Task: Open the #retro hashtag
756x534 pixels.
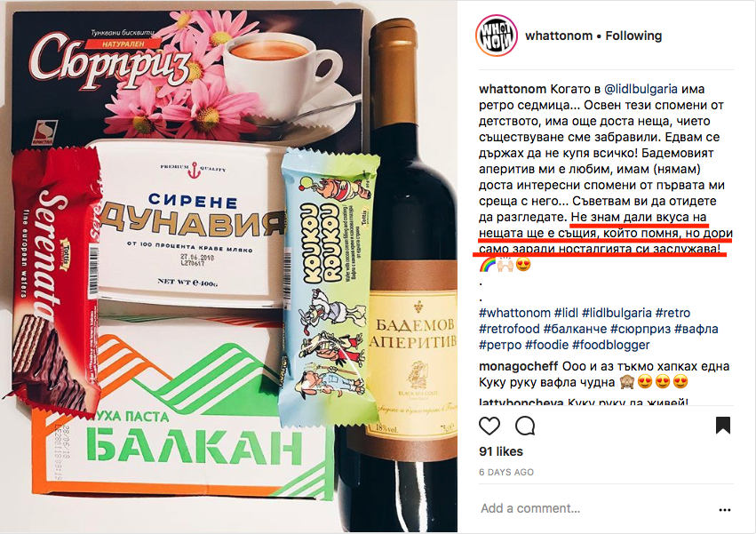Action: pyautogui.click(x=673, y=313)
